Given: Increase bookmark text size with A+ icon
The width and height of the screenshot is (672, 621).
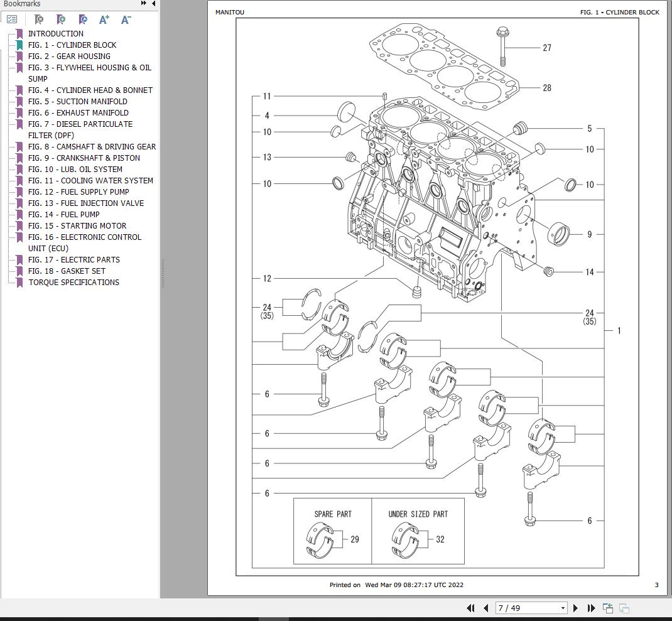Looking at the screenshot, I should (x=104, y=19).
